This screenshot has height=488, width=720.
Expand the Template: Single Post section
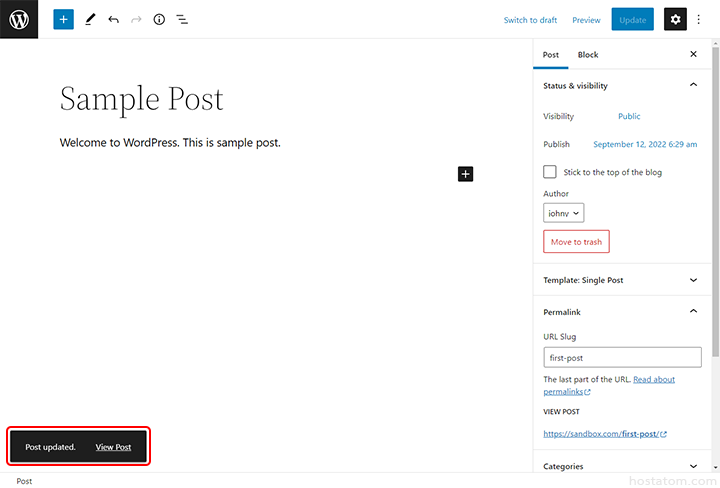[x=694, y=280]
